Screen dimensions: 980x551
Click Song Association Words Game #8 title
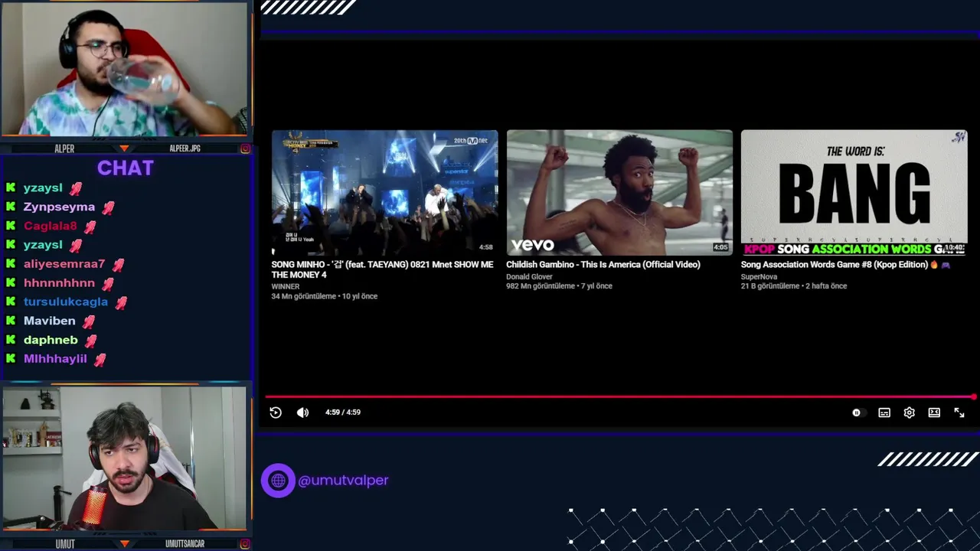click(x=845, y=265)
